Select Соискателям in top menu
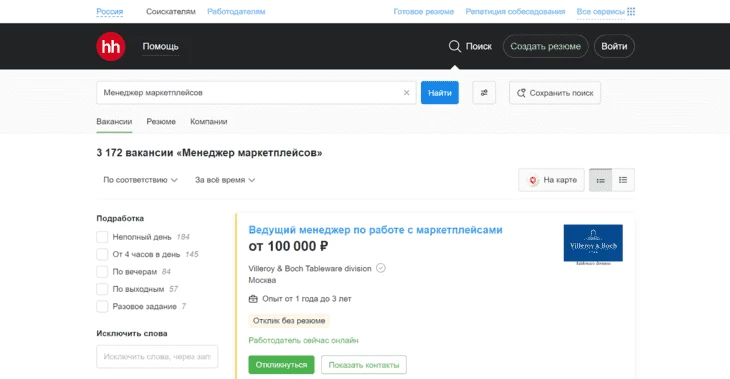The height and width of the screenshot is (379, 730). [x=171, y=12]
